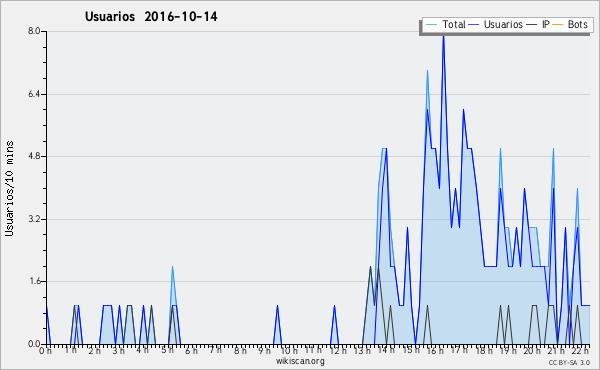Click the dark blue Usuarios legend line

[x=474, y=25]
